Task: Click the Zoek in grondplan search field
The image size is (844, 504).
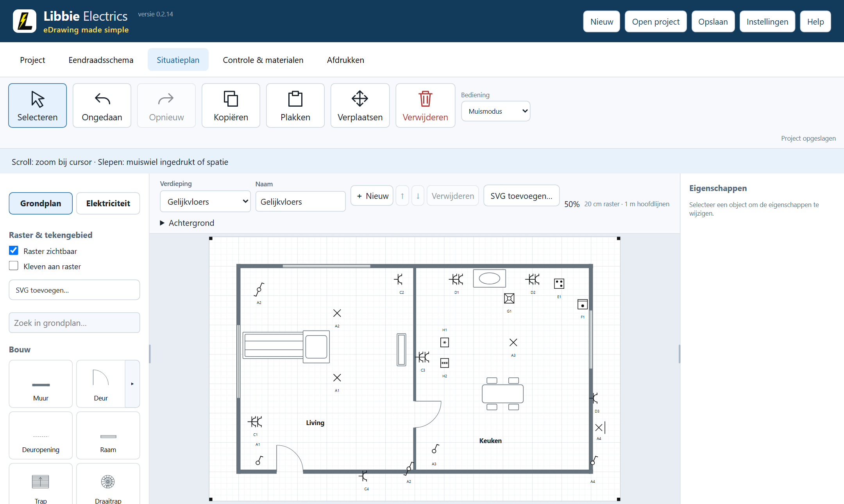Action: coord(74,323)
